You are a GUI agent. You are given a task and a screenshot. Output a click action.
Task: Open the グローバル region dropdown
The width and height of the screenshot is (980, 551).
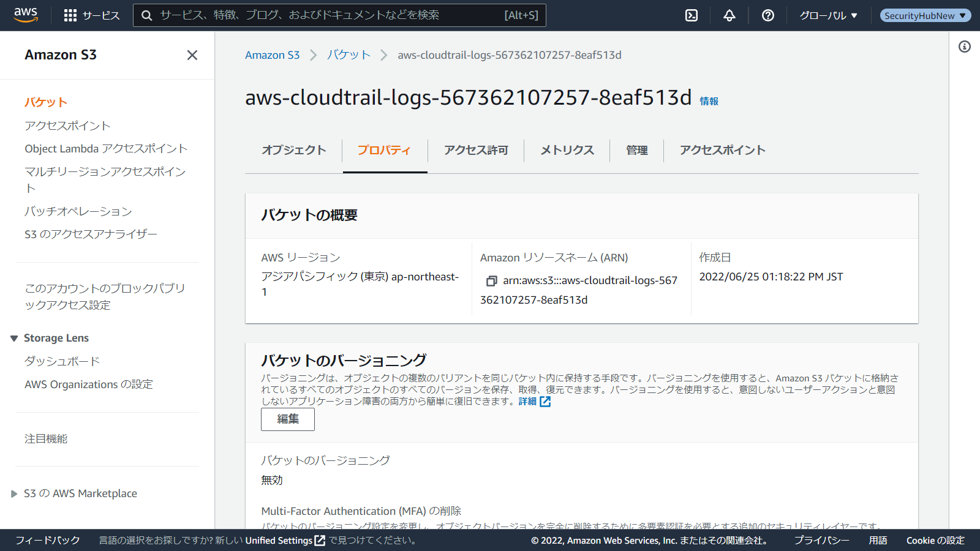pos(828,15)
